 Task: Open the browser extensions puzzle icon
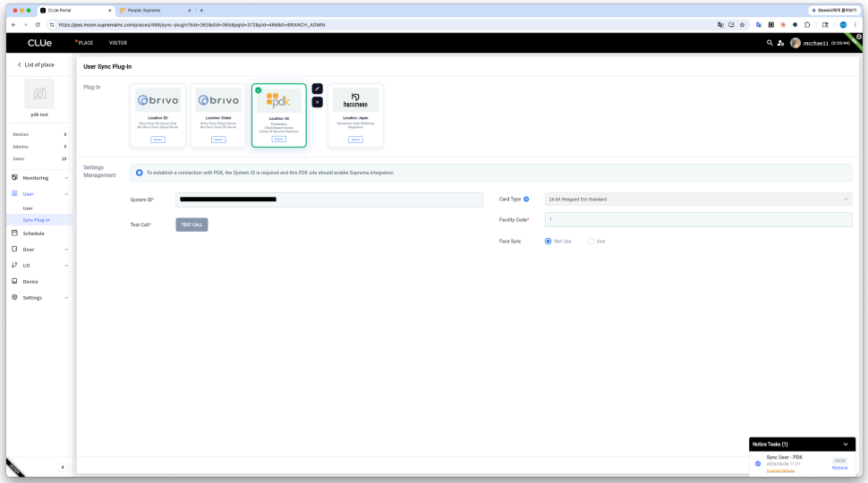point(807,25)
